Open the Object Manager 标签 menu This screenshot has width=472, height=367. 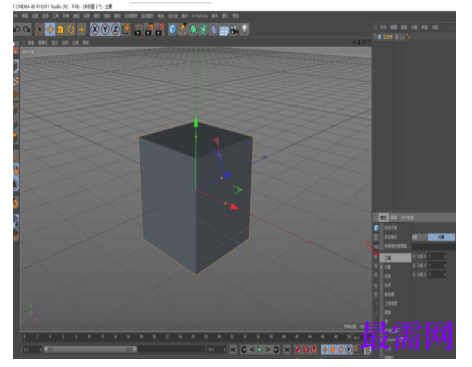(x=424, y=27)
